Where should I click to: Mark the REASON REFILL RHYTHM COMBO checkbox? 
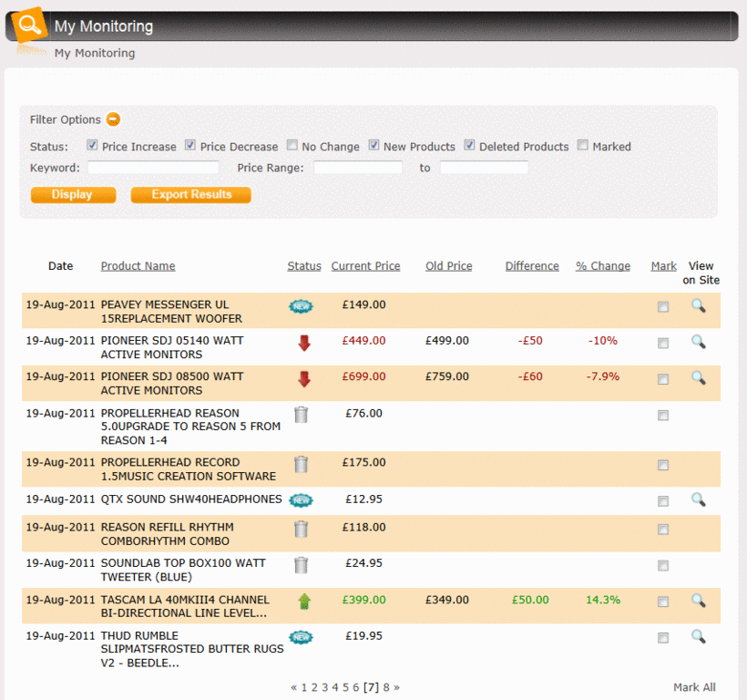coord(663,530)
